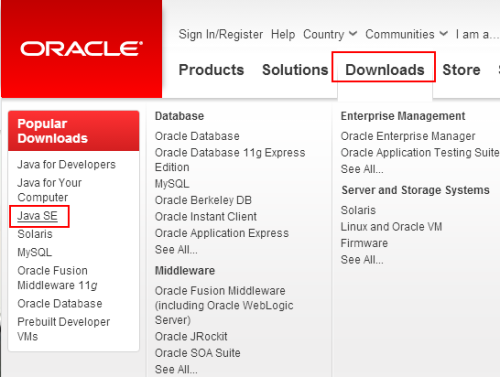Click Java for Your Computer link

coord(49,190)
